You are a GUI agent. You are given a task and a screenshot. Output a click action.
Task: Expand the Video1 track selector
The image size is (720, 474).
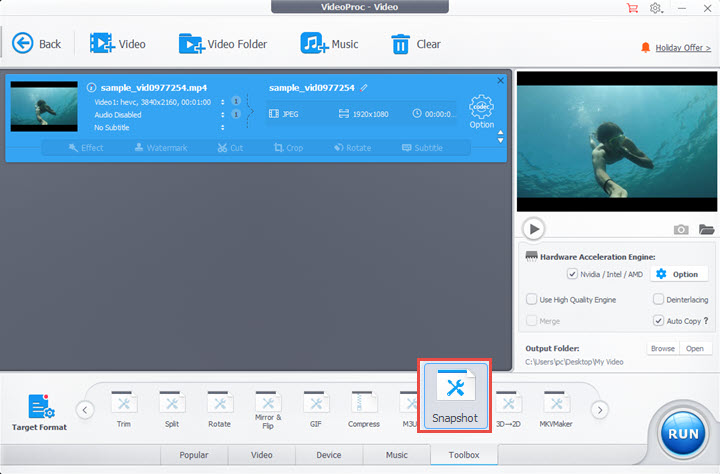223,102
